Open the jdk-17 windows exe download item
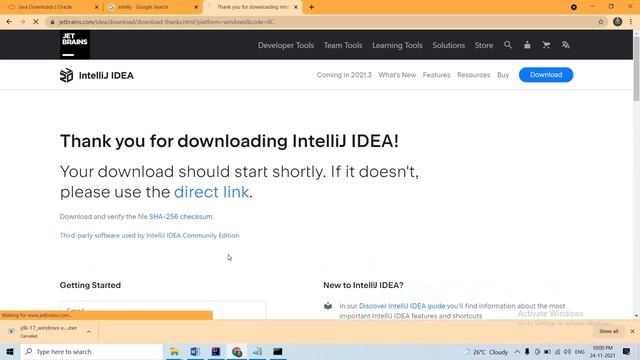640x360 pixels. pos(48,331)
